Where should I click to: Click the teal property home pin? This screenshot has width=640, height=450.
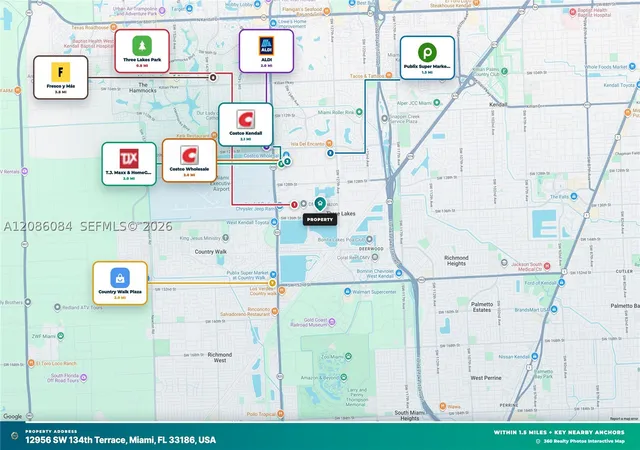pyautogui.click(x=320, y=203)
